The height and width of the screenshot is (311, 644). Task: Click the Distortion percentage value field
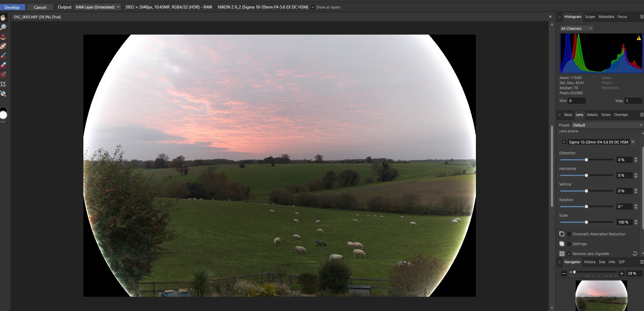[x=624, y=160]
